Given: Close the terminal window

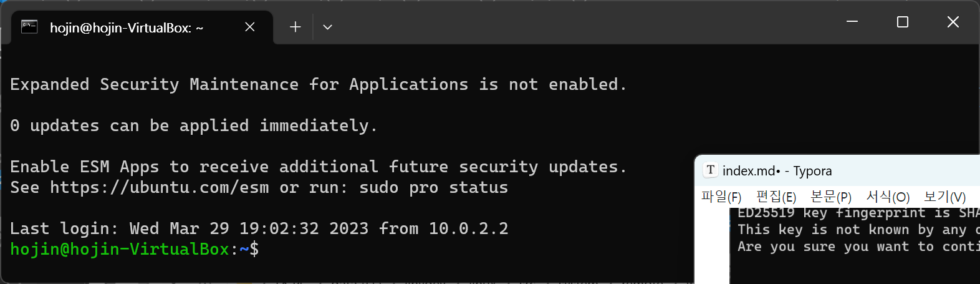Looking at the screenshot, I should (x=953, y=22).
